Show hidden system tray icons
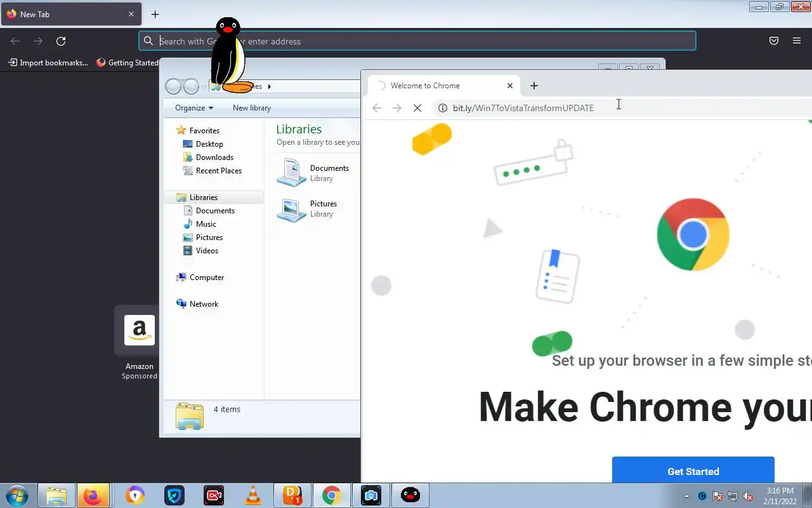Image resolution: width=812 pixels, height=508 pixels. (686, 496)
